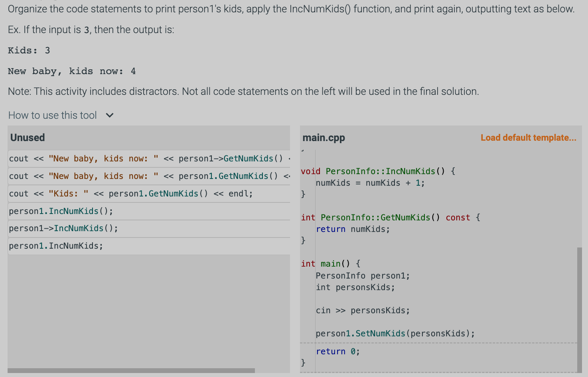Click the 'New baby, kids now: 4' example output
588x377 pixels.
point(72,71)
